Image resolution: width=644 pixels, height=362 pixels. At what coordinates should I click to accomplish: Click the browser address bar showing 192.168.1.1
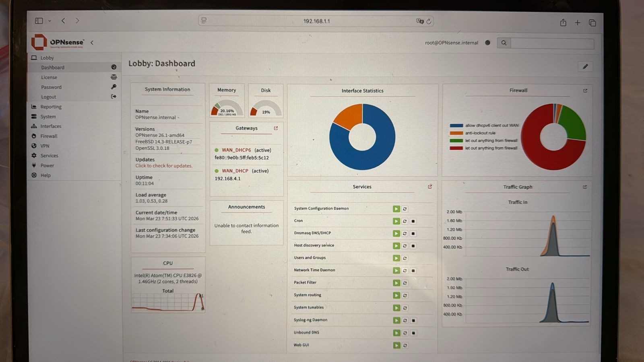[x=316, y=21]
